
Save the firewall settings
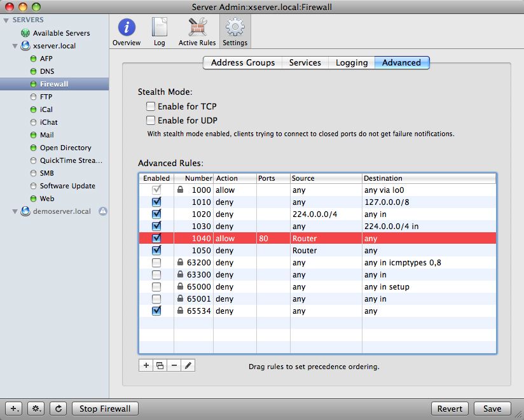492,409
